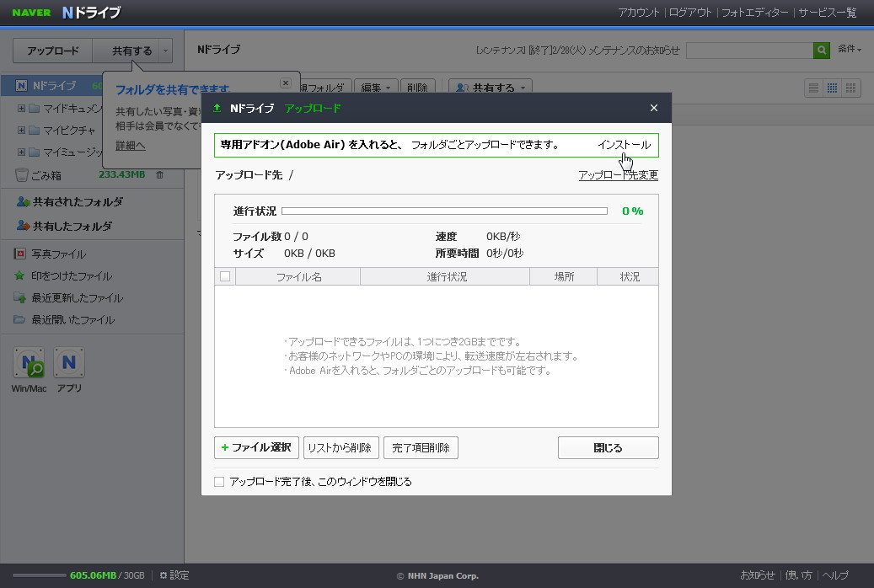
Task: Select all files with the header checkbox
Action: pyautogui.click(x=224, y=275)
